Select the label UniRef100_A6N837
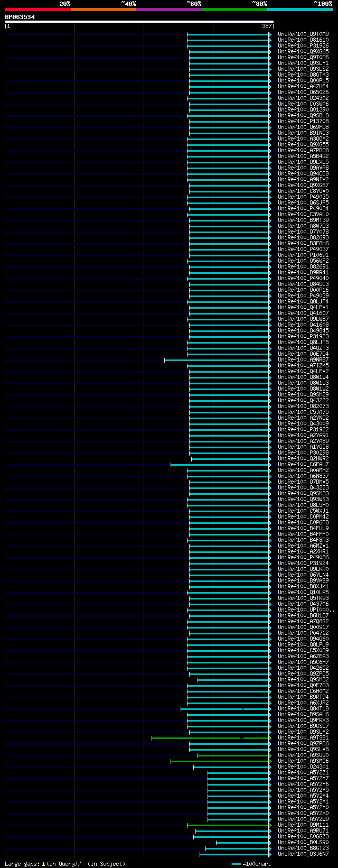The image size is (338, 868). (303, 476)
